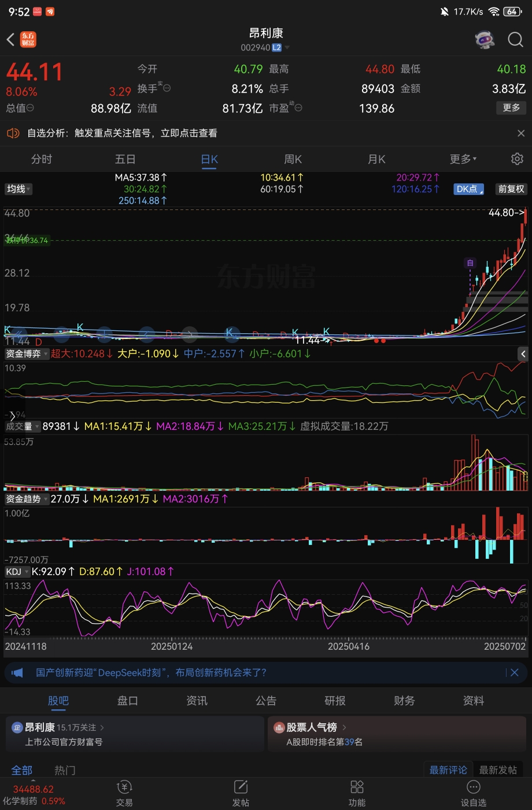The height and width of the screenshot is (810, 532).
Task: Open the 财务 tab
Action: pyautogui.click(x=404, y=701)
